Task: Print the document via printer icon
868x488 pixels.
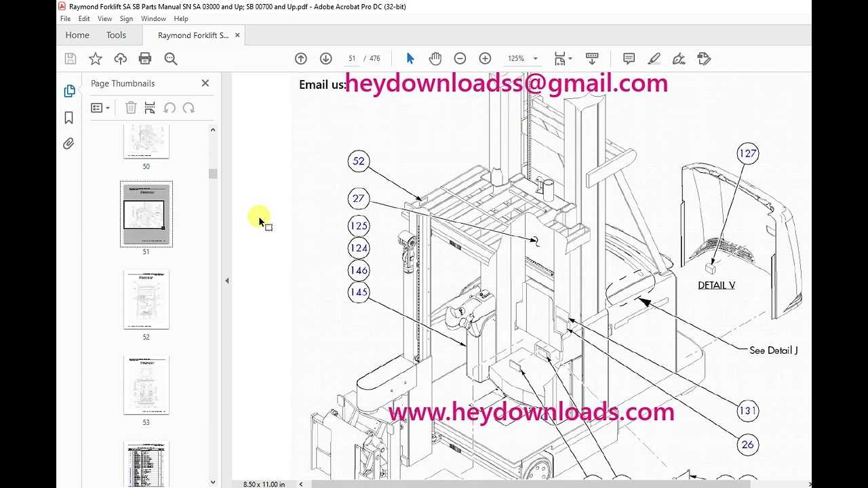Action: point(145,59)
